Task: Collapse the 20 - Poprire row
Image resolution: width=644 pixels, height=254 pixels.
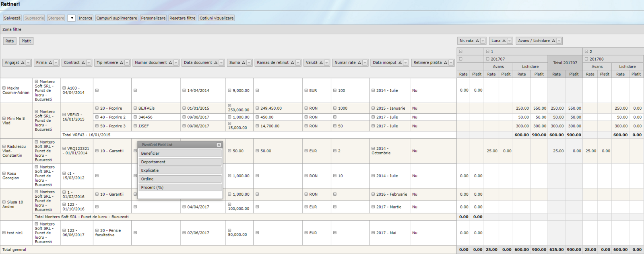Action: (x=97, y=108)
